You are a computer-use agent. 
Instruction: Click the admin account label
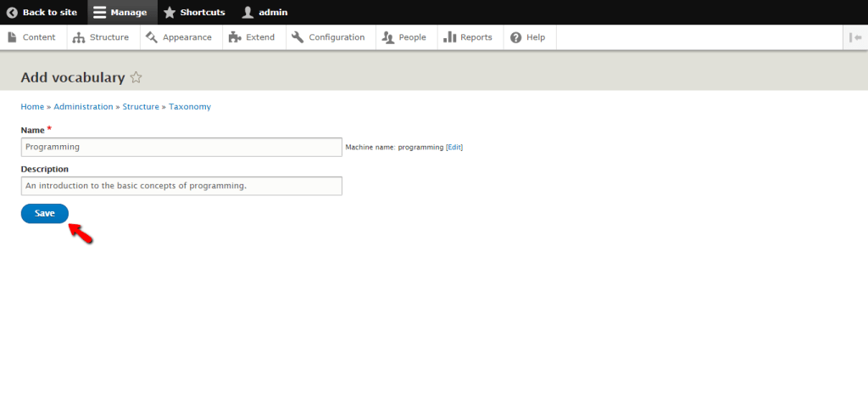tap(274, 12)
